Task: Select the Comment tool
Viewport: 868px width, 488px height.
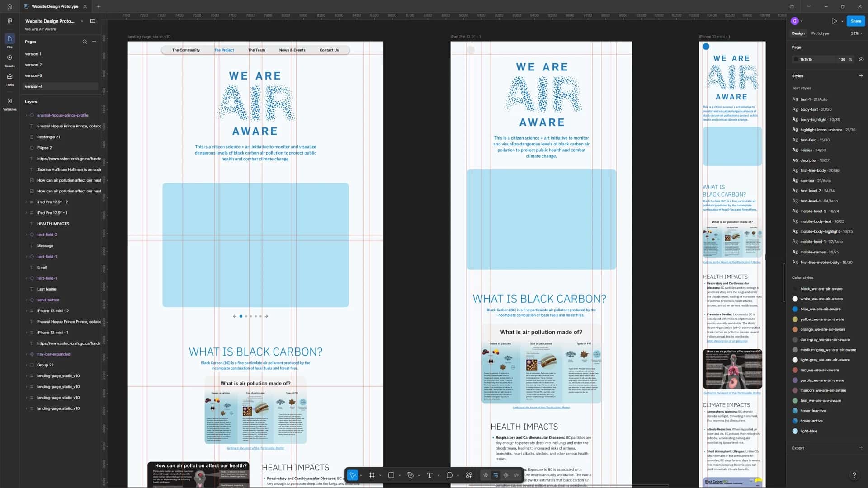Action: [449, 475]
